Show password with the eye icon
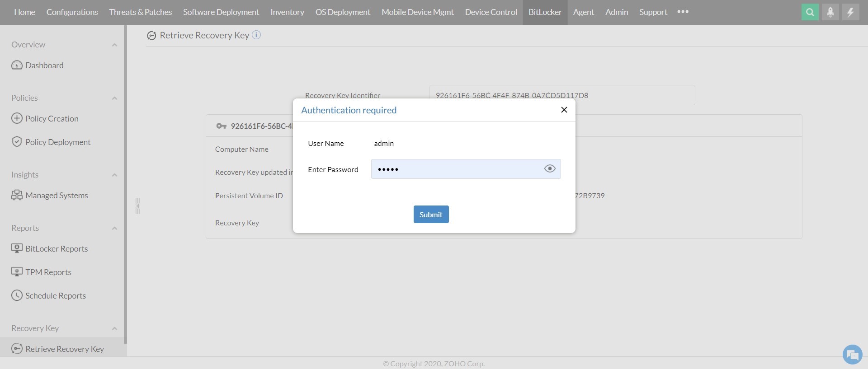Image resolution: width=868 pixels, height=369 pixels. point(550,168)
